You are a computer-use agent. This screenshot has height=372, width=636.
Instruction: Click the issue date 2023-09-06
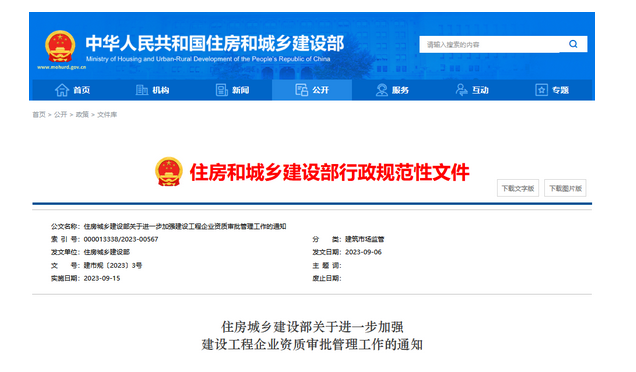click(x=363, y=252)
